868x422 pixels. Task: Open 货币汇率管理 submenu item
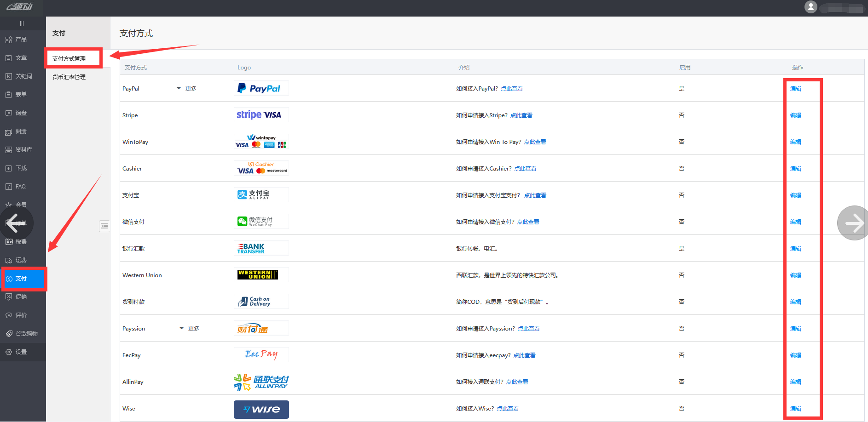69,77
